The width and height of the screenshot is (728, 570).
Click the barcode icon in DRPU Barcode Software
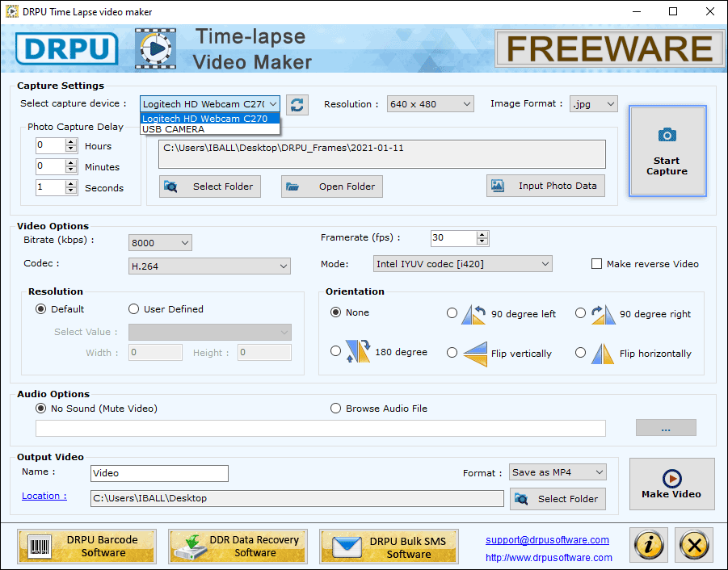tap(40, 547)
